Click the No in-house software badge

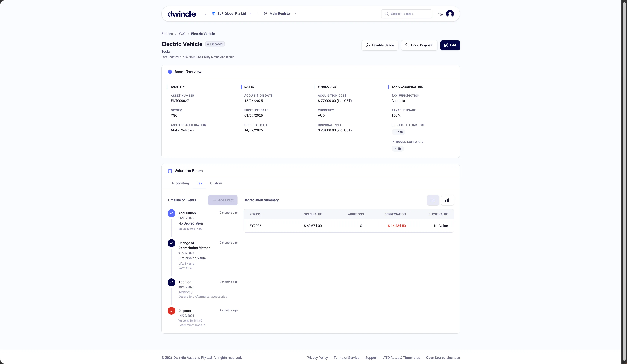pos(398,149)
